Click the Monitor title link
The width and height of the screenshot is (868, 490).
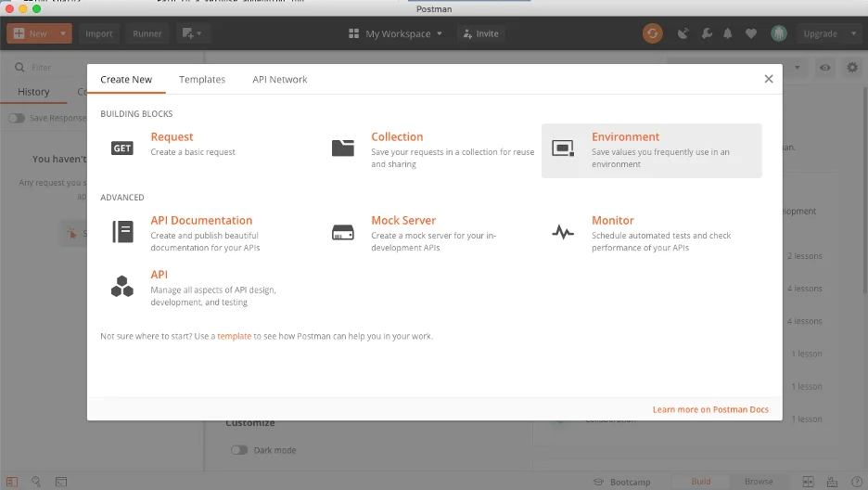click(613, 220)
